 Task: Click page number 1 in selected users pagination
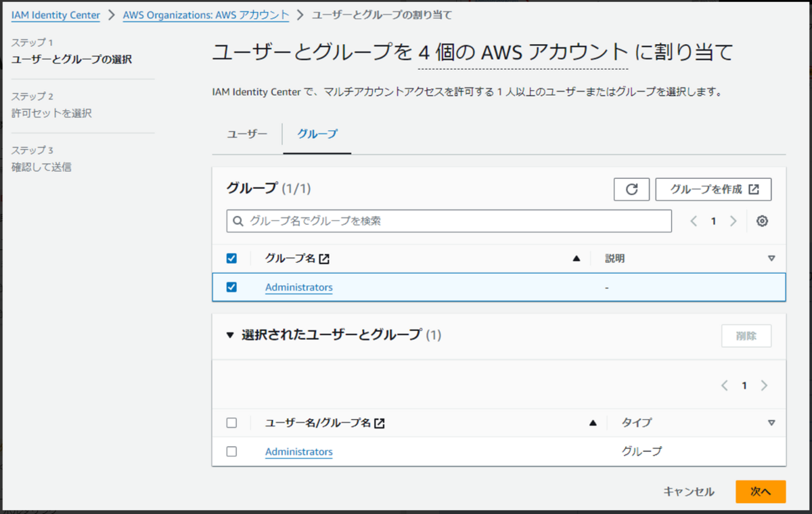tap(744, 385)
